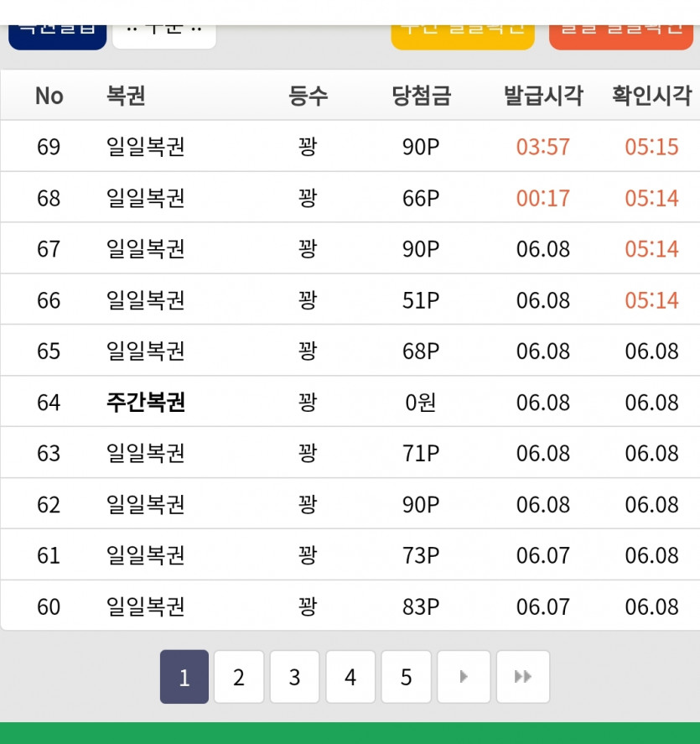Go to the next page arrow

click(x=464, y=677)
